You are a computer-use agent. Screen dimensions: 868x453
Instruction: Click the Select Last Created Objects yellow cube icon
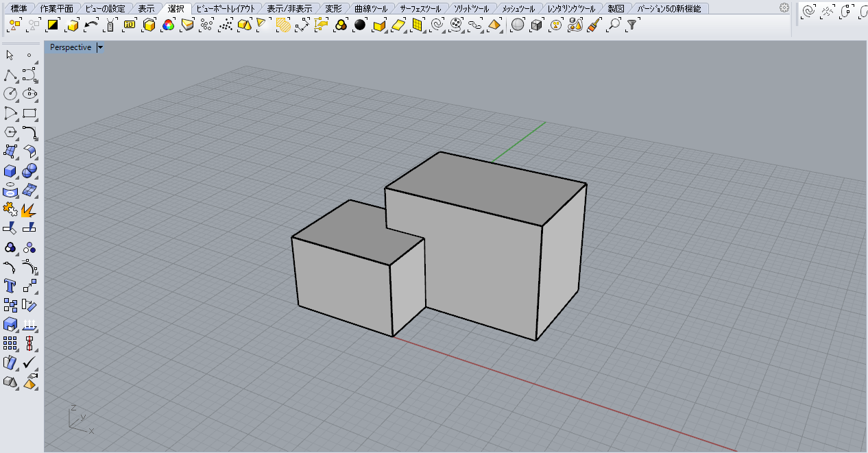pos(72,25)
